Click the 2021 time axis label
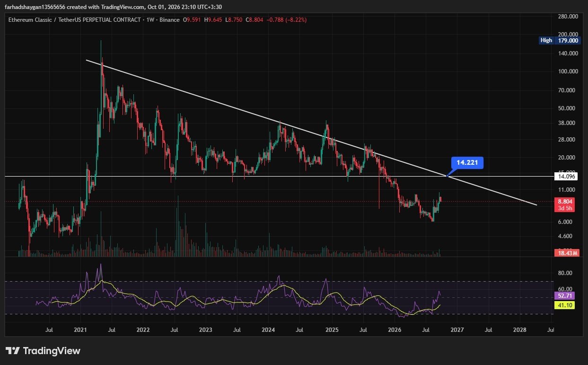588x365 pixels. (80, 329)
